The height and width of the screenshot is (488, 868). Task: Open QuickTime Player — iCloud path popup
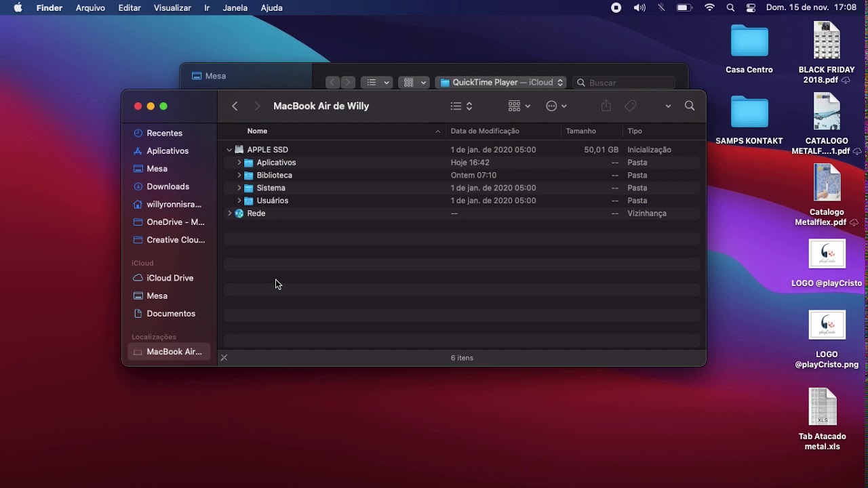tap(501, 83)
